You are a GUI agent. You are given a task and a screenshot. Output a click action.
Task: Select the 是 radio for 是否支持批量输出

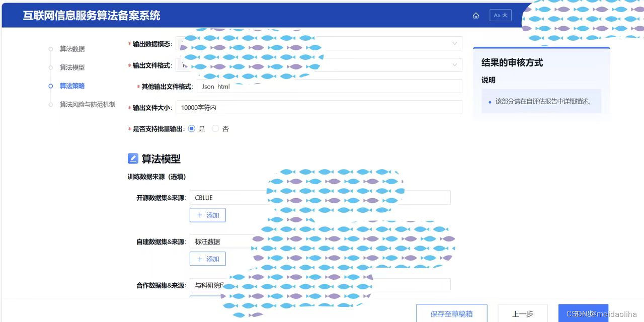click(191, 128)
